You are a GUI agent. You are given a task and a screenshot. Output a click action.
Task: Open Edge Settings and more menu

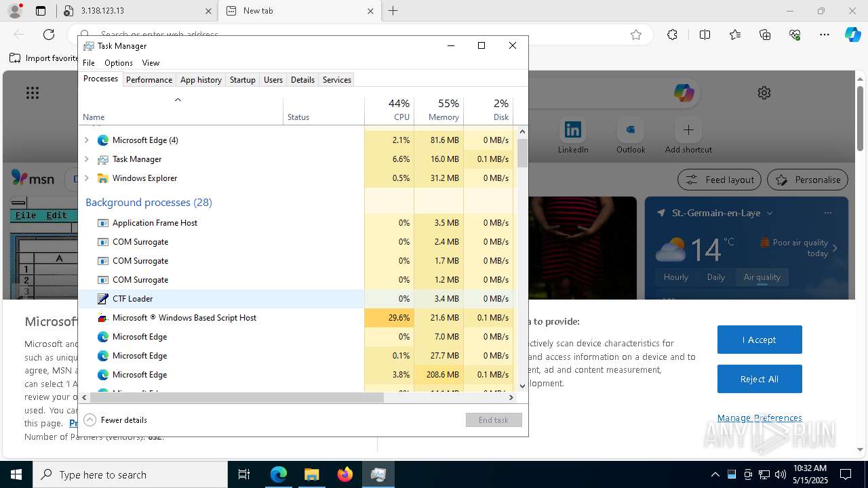point(825,35)
